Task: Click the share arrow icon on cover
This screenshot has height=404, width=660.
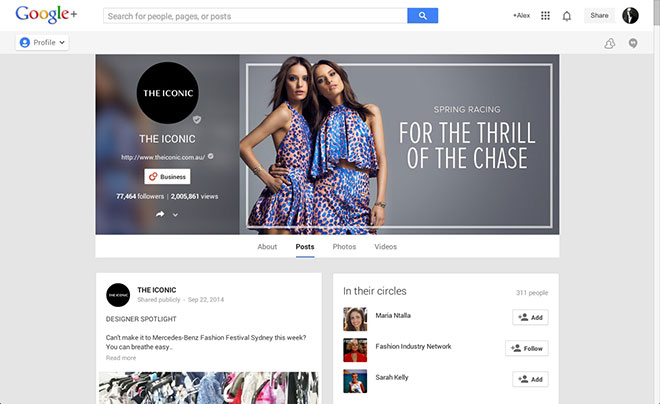Action: coord(160,214)
